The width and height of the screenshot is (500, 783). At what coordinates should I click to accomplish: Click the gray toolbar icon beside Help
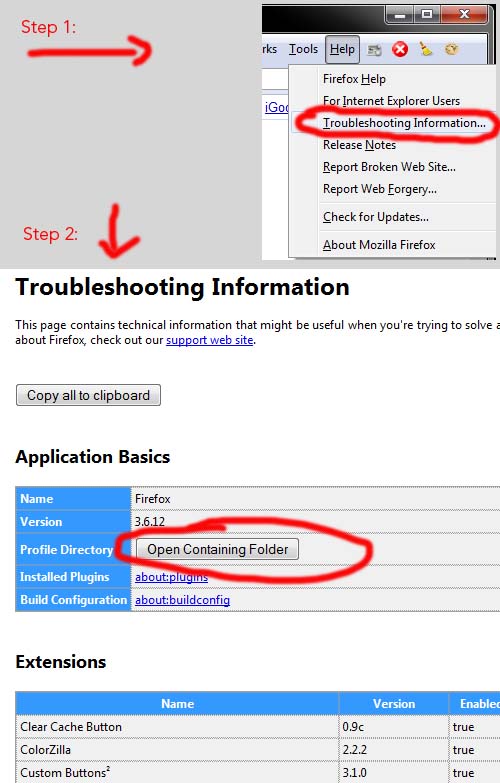[374, 49]
